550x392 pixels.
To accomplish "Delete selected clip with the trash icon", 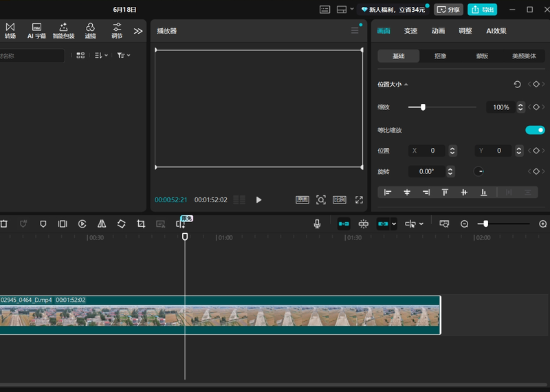I will tap(4, 224).
